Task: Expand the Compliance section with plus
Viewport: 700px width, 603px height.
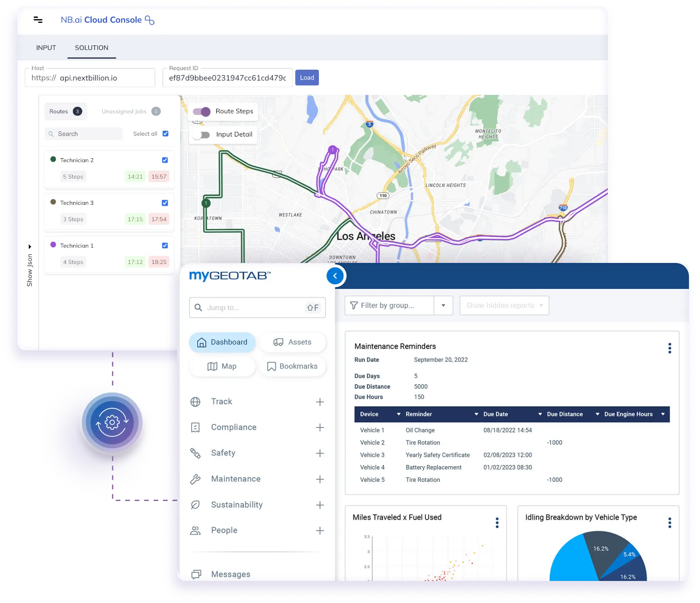Action: coord(320,427)
